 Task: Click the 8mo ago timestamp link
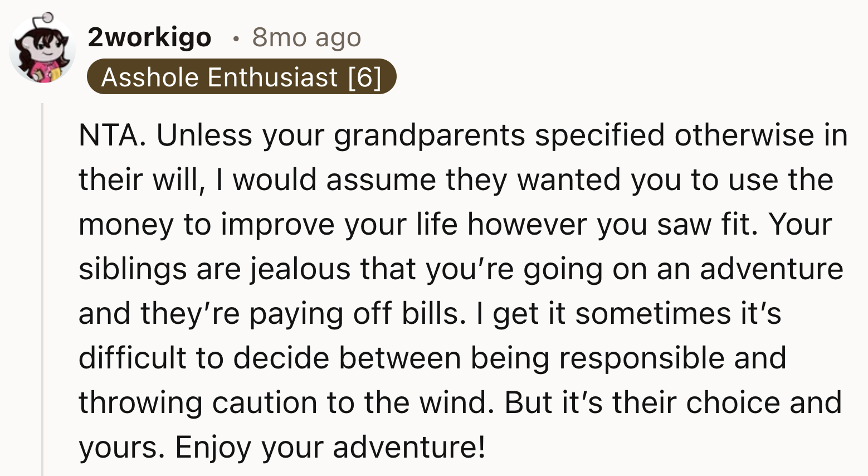(x=306, y=37)
